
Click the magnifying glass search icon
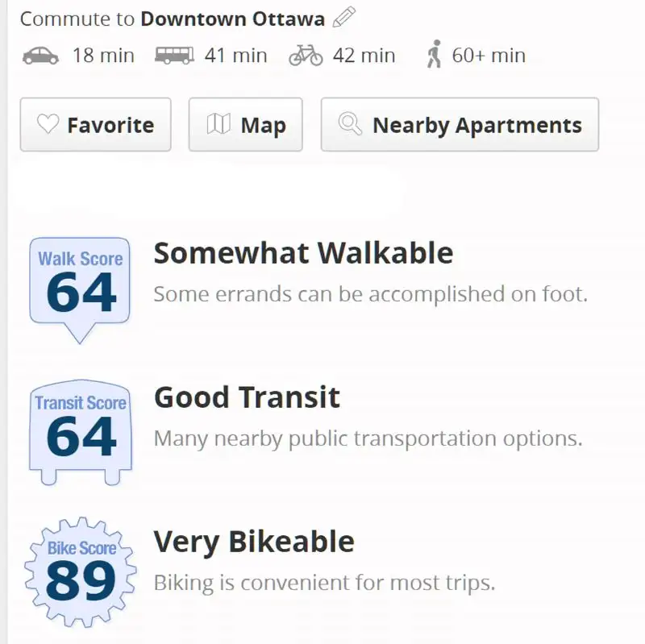point(350,125)
